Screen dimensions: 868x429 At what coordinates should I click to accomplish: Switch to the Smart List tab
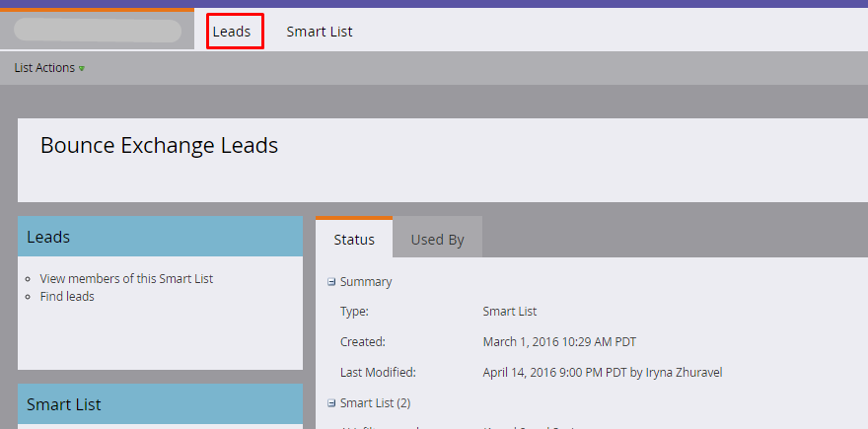320,32
